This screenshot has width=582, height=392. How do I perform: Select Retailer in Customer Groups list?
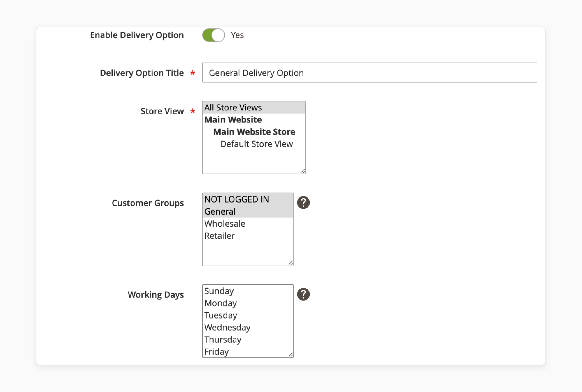tap(220, 235)
